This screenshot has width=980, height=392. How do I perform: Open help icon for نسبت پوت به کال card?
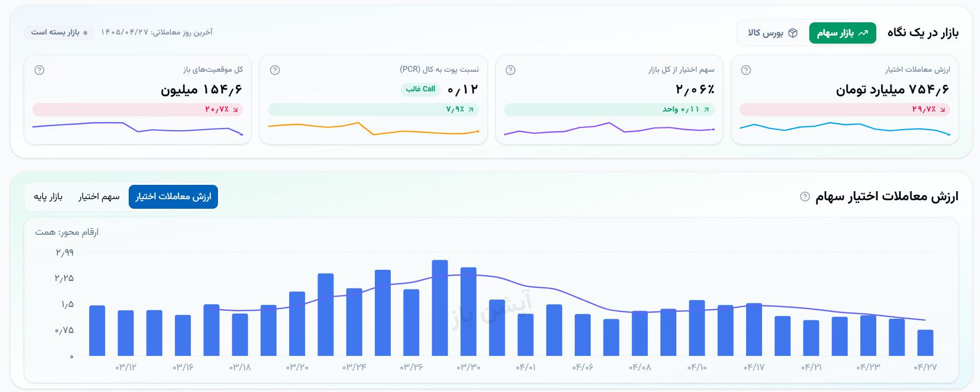[x=275, y=70]
